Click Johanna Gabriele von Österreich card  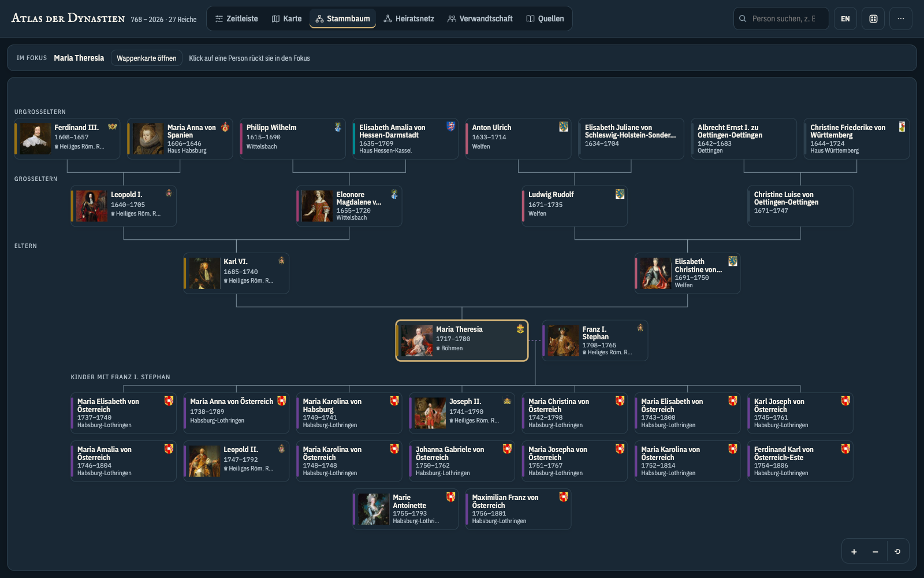tap(462, 461)
